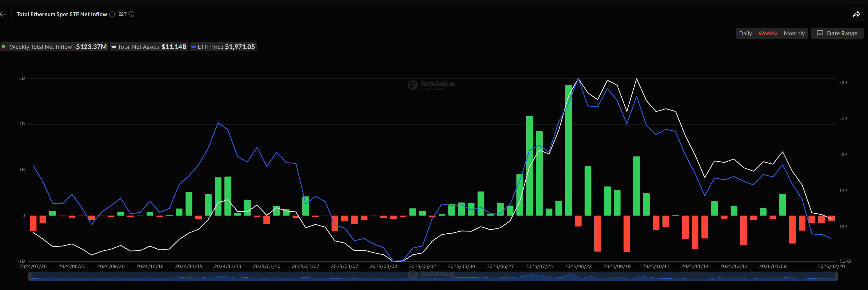Open the share options via the share icon
This screenshot has height=290, width=868.
(857, 14)
